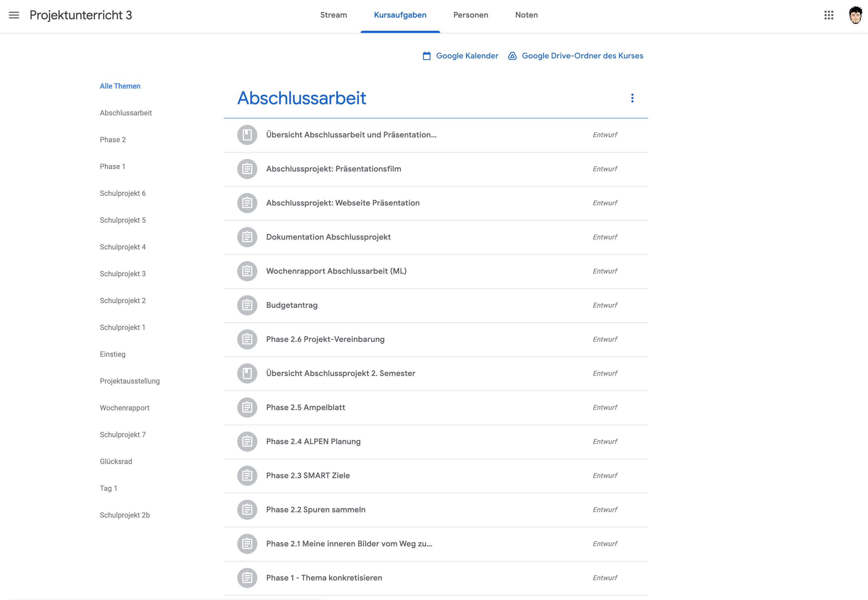
Task: Filter by Abschlussarbeit topic in sidebar
Action: tap(126, 113)
